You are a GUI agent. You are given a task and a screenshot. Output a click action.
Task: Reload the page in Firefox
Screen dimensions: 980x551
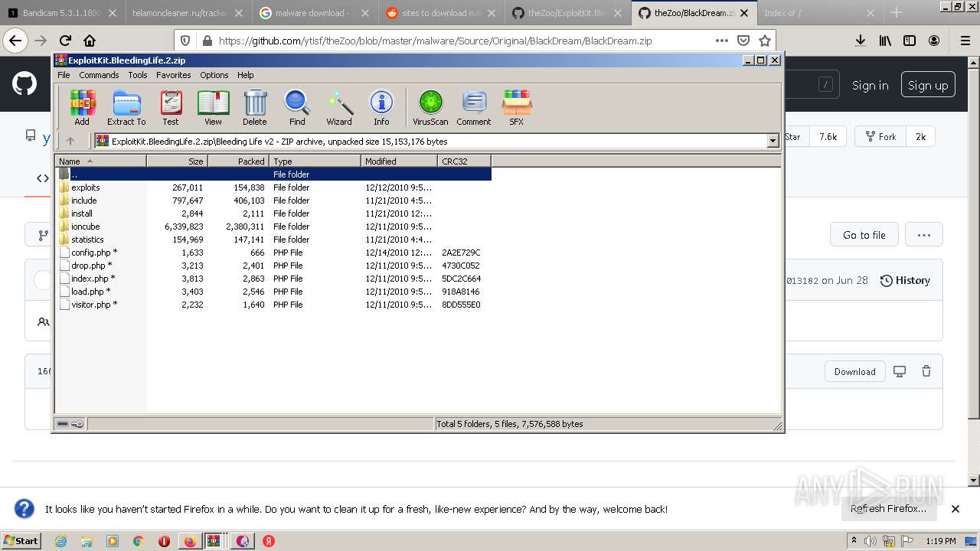pyautogui.click(x=65, y=41)
